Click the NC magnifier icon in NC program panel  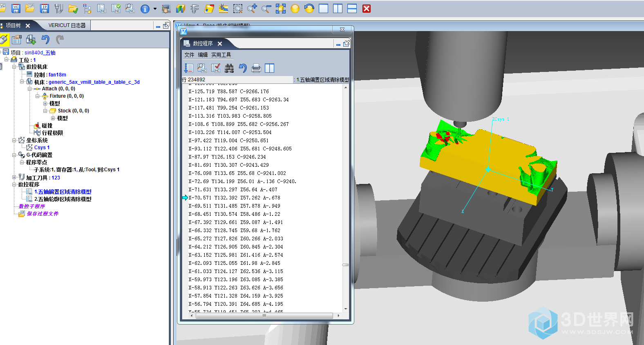[202, 68]
